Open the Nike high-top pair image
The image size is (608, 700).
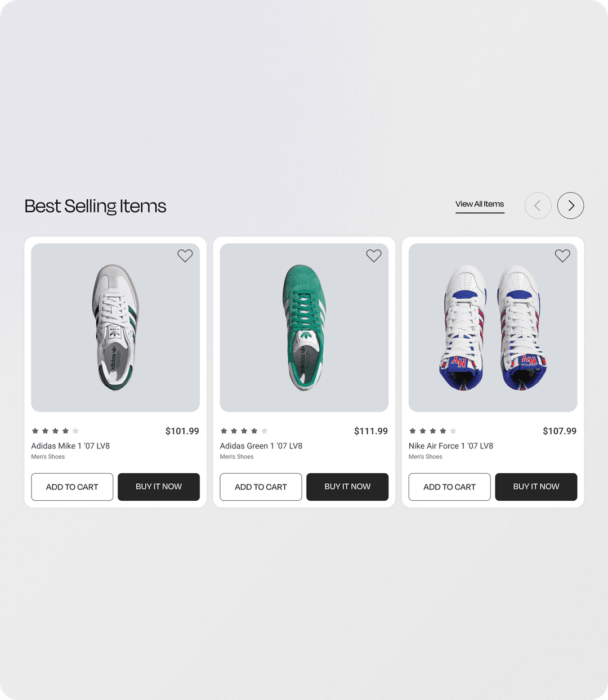(x=493, y=327)
